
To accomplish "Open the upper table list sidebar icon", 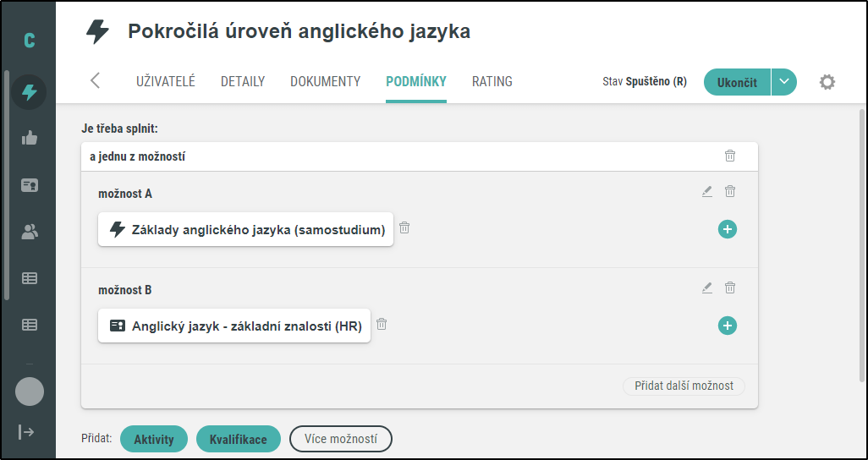I will [30, 278].
